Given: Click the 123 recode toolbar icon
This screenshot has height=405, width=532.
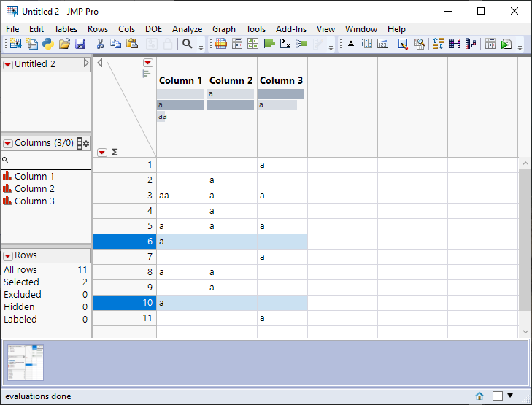Looking at the screenshot, I should tap(382, 44).
